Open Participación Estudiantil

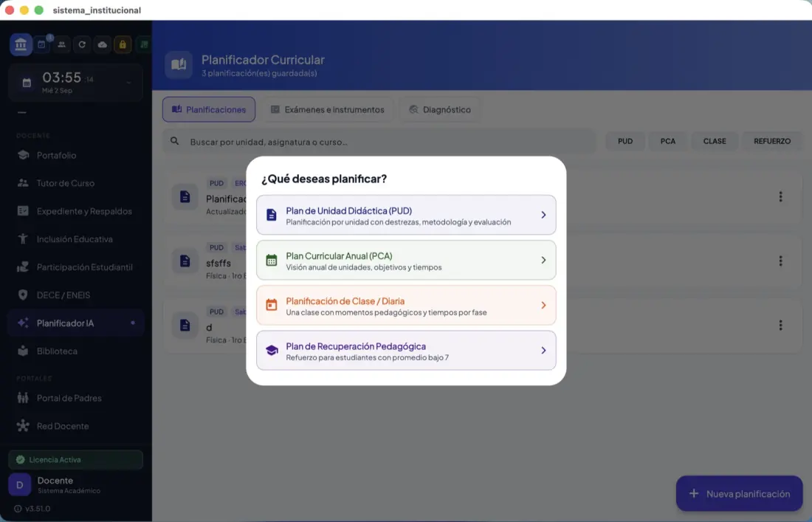tap(75, 267)
